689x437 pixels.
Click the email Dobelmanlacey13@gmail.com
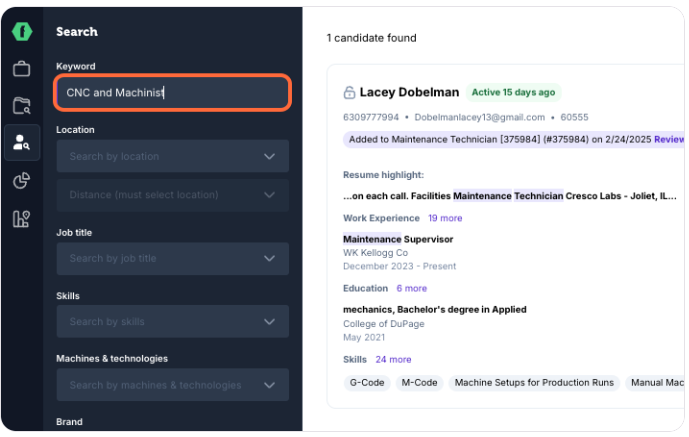(x=479, y=118)
